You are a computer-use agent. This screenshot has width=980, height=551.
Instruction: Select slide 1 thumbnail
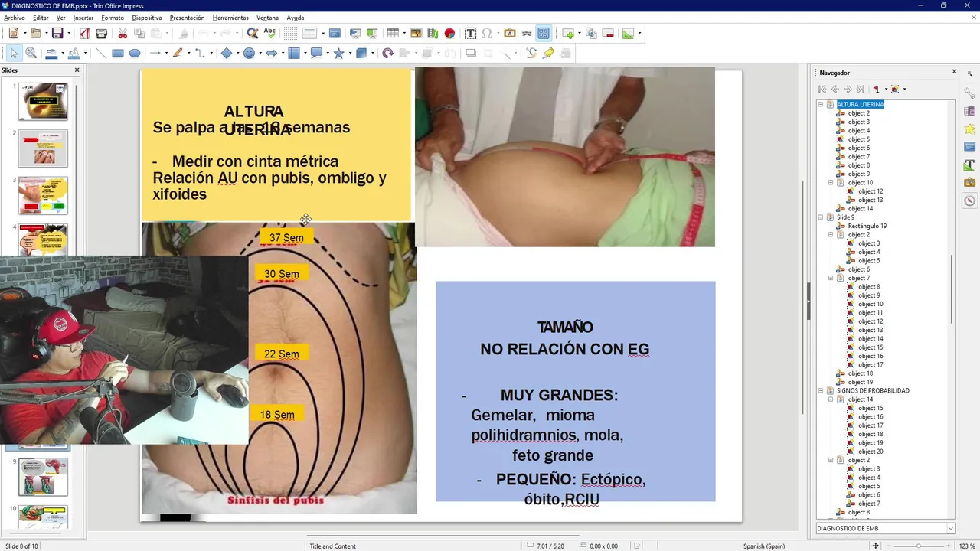tap(43, 101)
